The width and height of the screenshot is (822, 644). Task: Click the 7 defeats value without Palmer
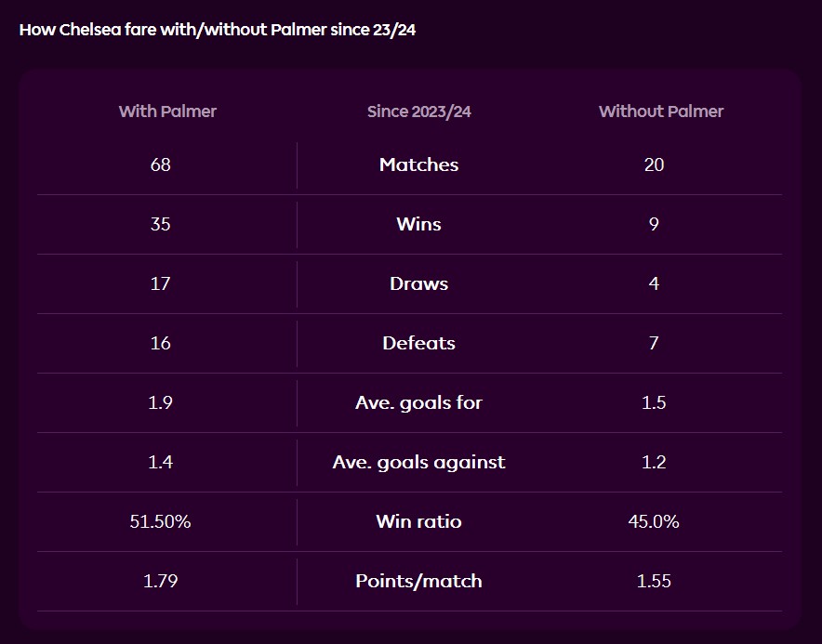pos(654,343)
